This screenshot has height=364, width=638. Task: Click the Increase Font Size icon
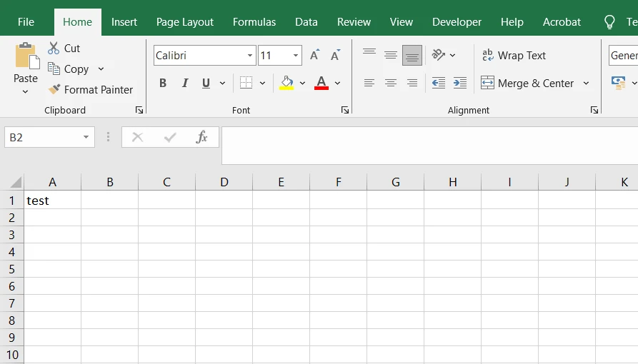pos(314,56)
